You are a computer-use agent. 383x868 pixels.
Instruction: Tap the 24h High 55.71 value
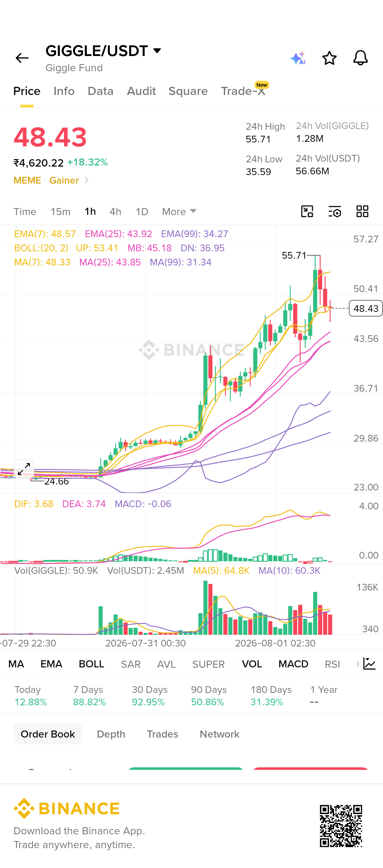[258, 139]
